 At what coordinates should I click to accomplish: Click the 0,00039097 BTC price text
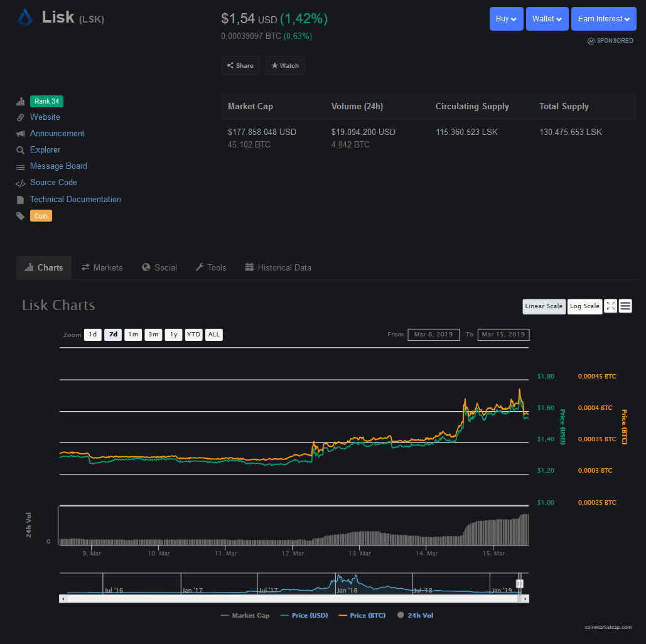tap(251, 36)
